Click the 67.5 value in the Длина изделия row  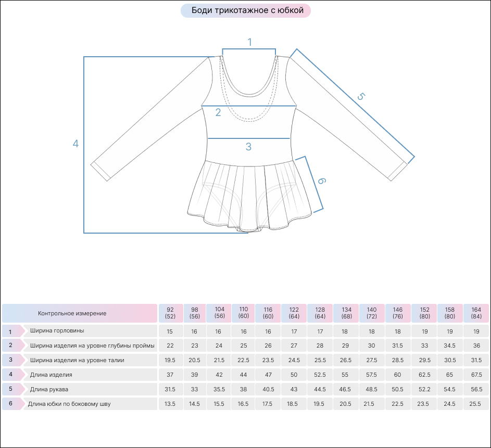click(x=476, y=375)
